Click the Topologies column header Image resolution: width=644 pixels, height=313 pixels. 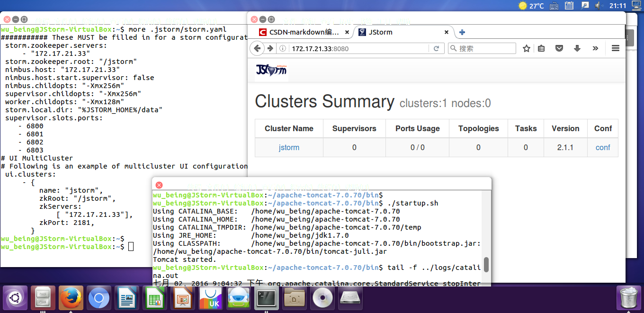coord(478,128)
